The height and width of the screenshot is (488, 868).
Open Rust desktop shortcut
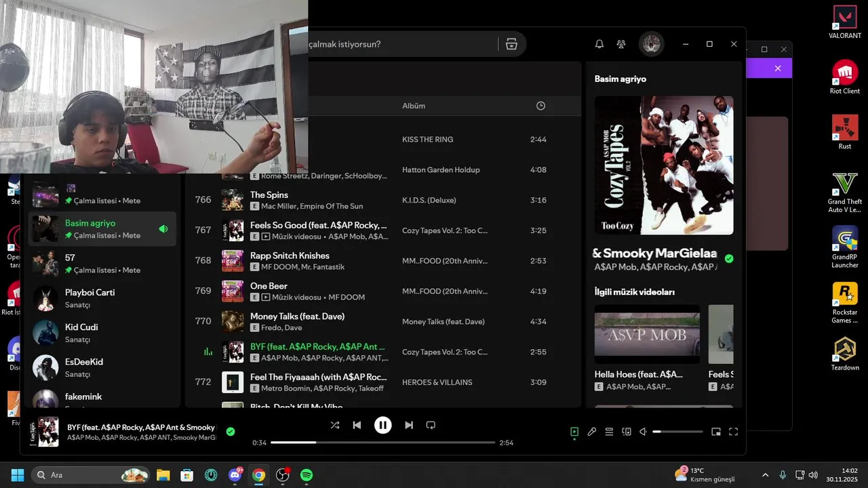tap(845, 132)
